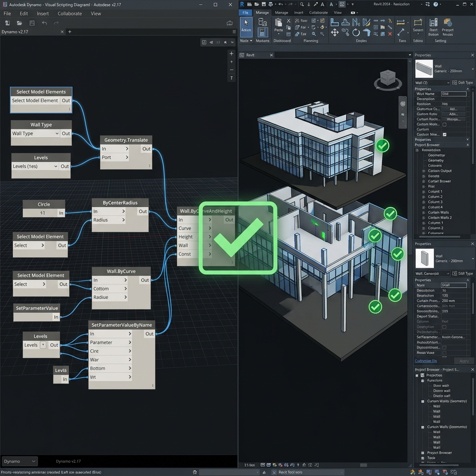476x476 pixels.
Task: Open Revit help question-mark icon
Action: [x=436, y=4]
